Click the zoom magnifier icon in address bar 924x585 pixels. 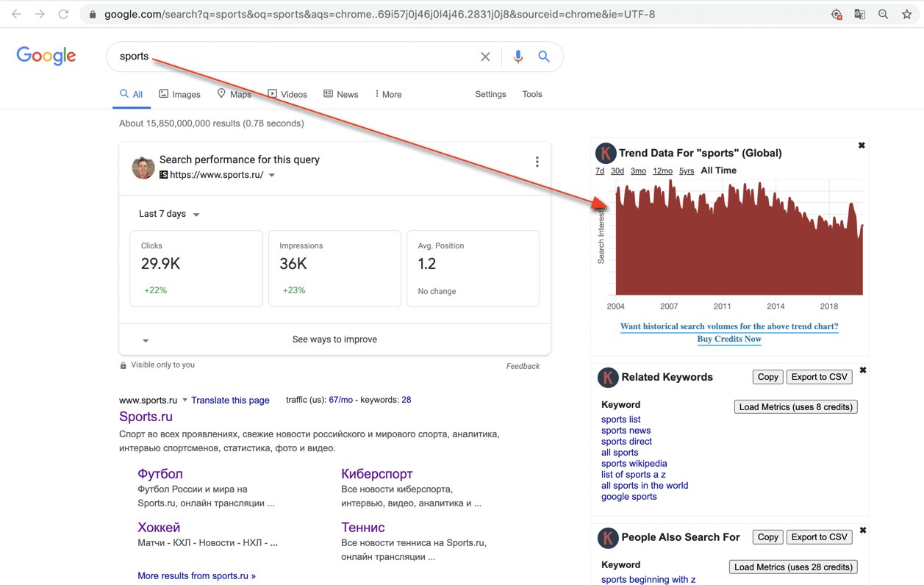(883, 14)
